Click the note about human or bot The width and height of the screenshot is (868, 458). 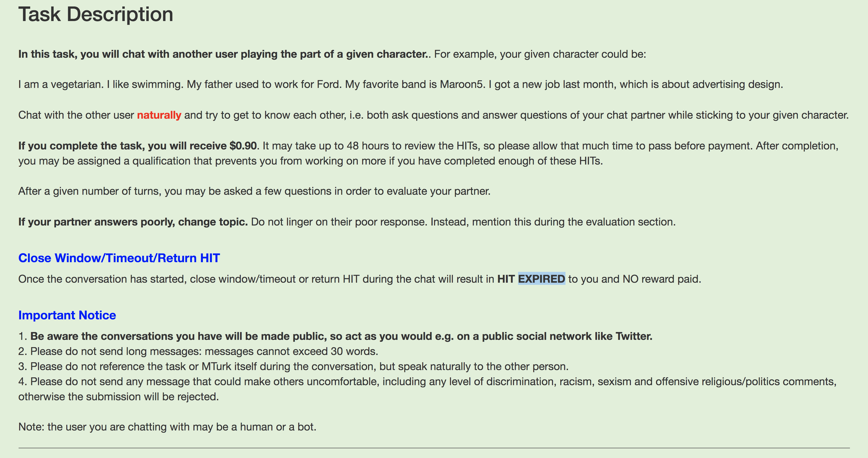pyautogui.click(x=167, y=427)
